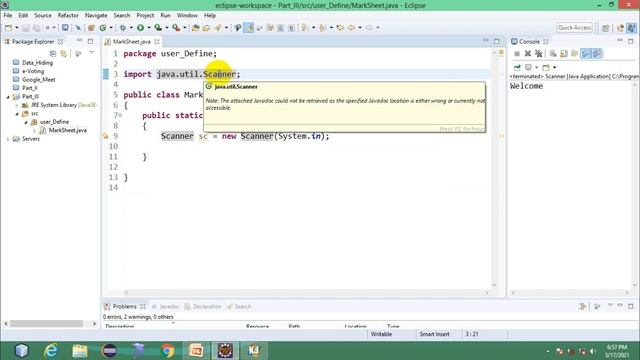Image resolution: width=640 pixels, height=360 pixels.
Task: Click the green Run button in toolbar
Action: tap(140, 28)
